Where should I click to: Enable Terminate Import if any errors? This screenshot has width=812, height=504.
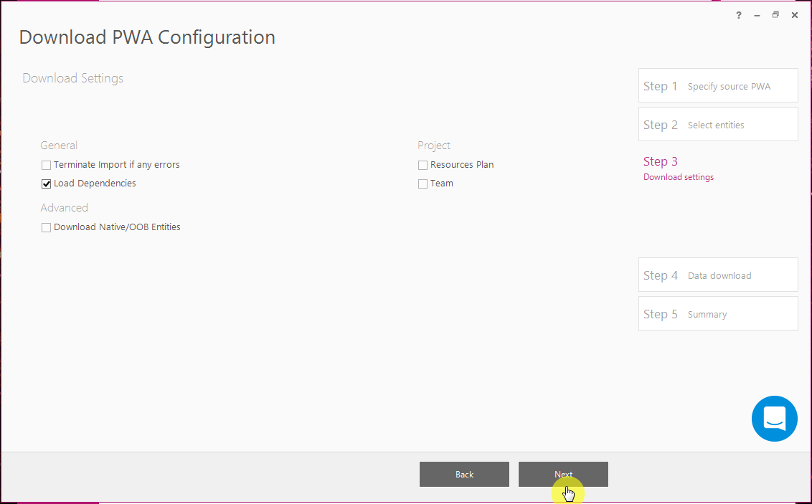point(46,165)
